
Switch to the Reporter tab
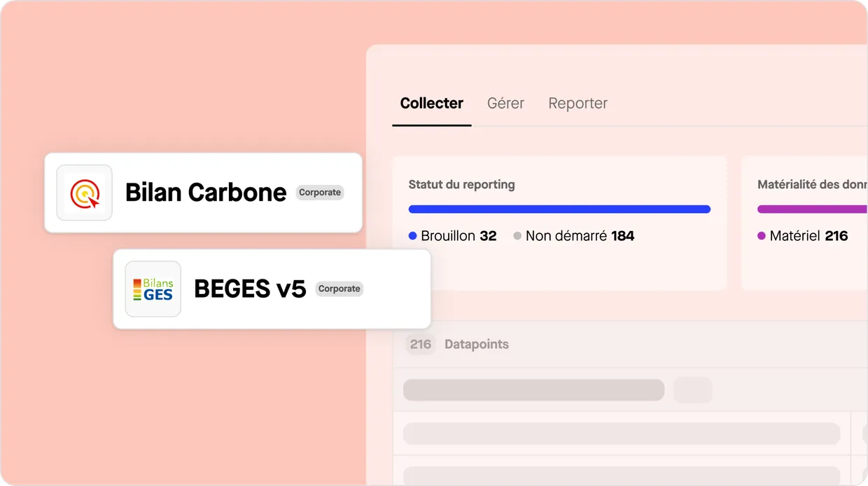coord(578,103)
